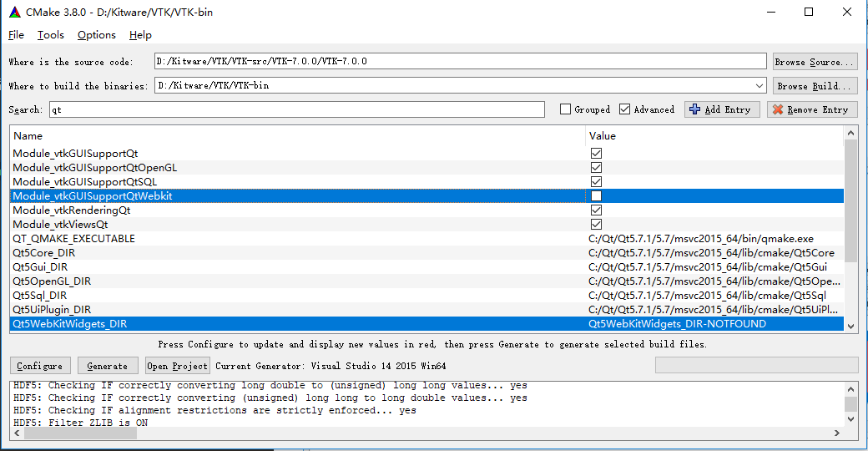Uncheck Module_vtkGUISupportQtOpenGL value checkbox
This screenshot has width=868, height=451.
[596, 167]
